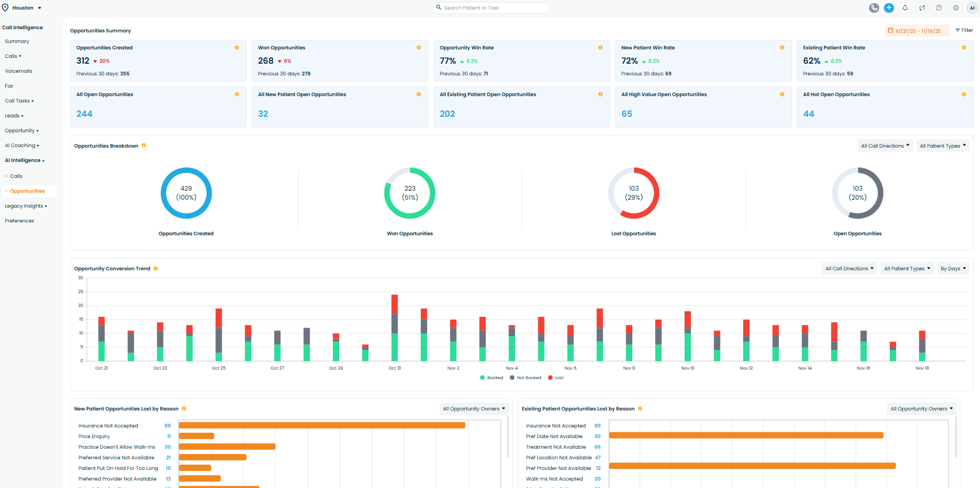This screenshot has width=980, height=488.
Task: Open settings gear icon in header
Action: (956, 8)
